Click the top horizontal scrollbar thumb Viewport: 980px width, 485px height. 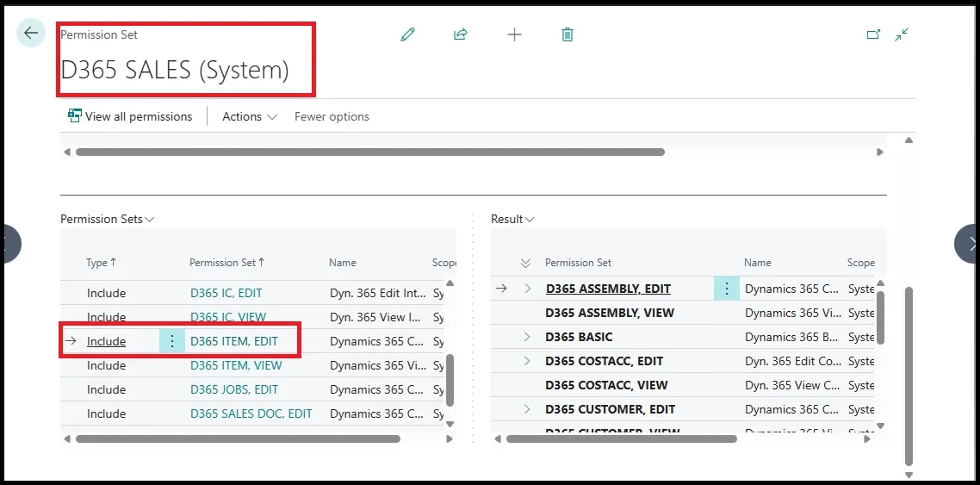(369, 152)
